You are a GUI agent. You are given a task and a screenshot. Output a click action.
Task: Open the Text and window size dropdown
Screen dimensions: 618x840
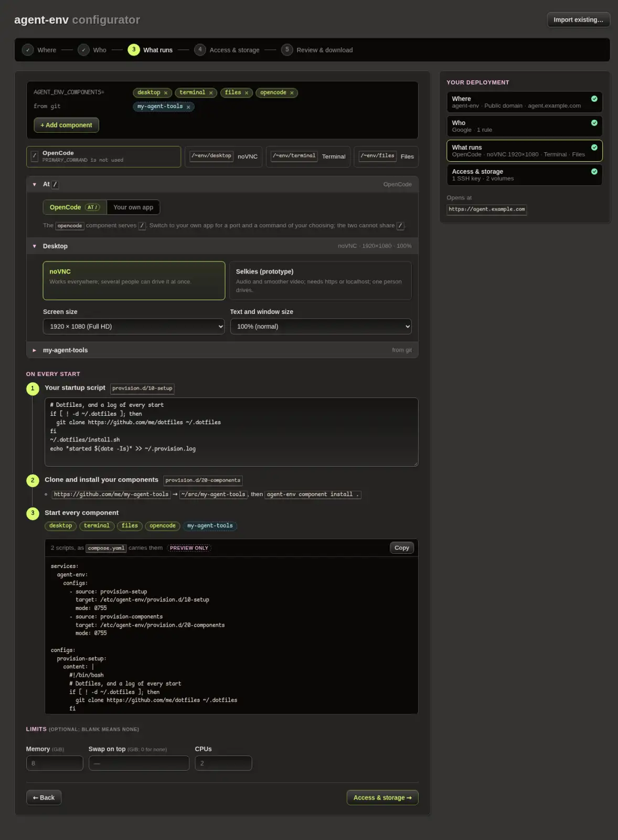point(321,327)
